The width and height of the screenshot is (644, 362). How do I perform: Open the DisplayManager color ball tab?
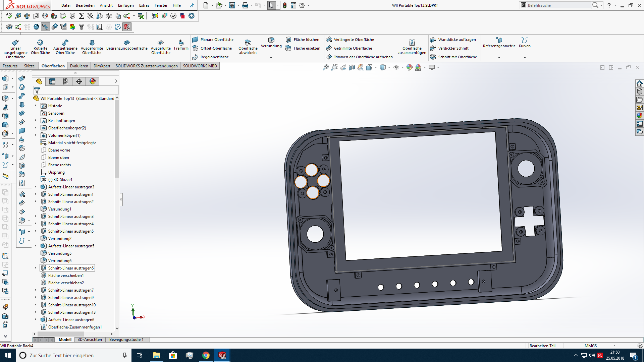tap(93, 81)
